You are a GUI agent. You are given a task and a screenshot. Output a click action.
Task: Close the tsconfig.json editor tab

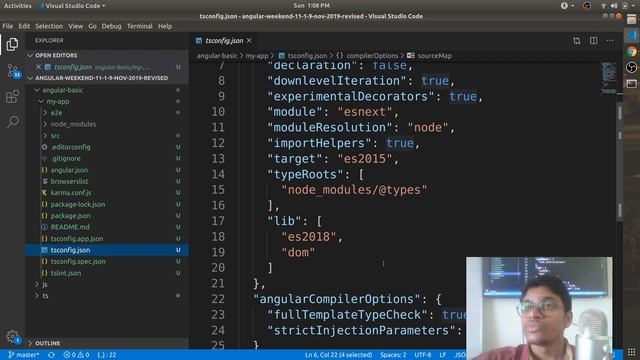point(249,41)
